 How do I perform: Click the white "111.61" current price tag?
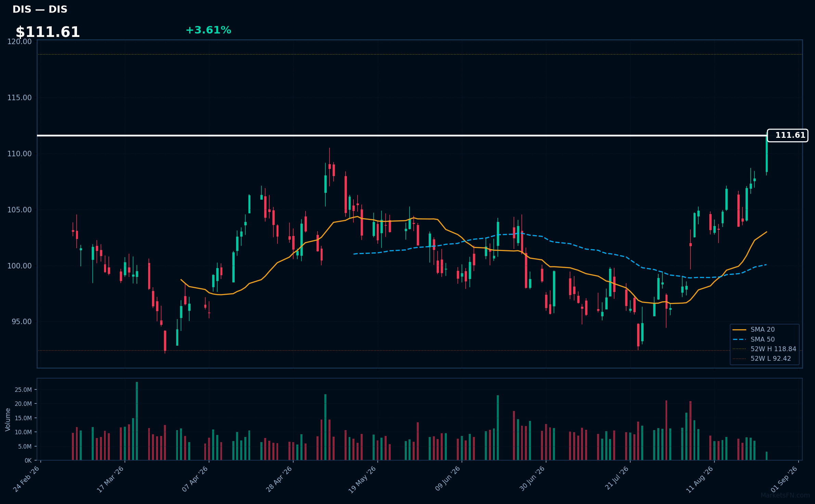pos(788,135)
